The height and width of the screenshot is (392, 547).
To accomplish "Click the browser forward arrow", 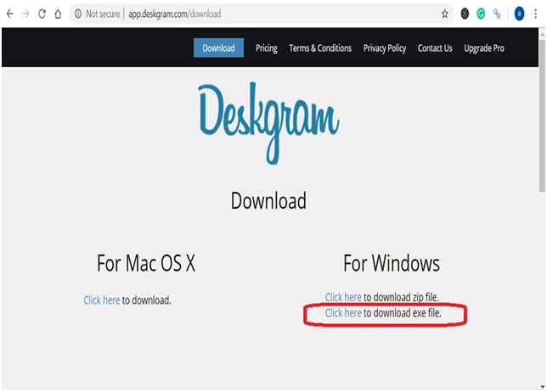I will click(x=25, y=14).
